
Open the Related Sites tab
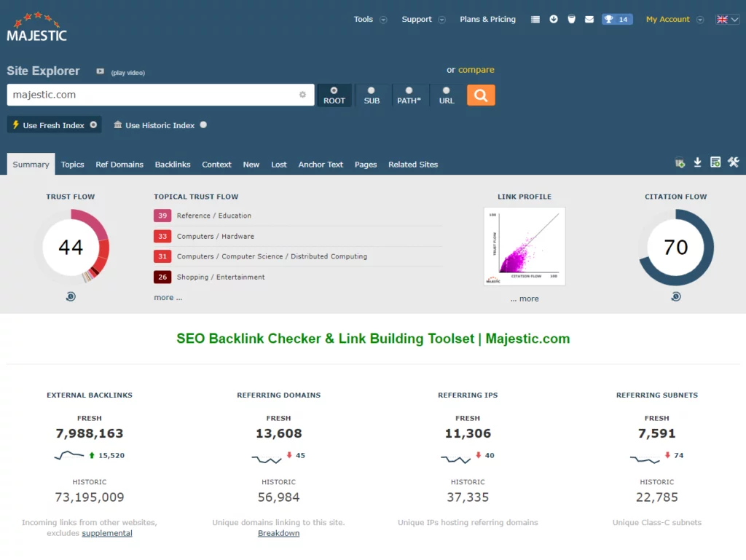pyautogui.click(x=413, y=165)
